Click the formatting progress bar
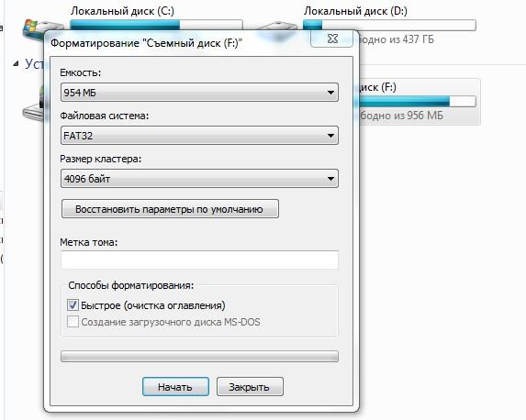 coord(199,357)
